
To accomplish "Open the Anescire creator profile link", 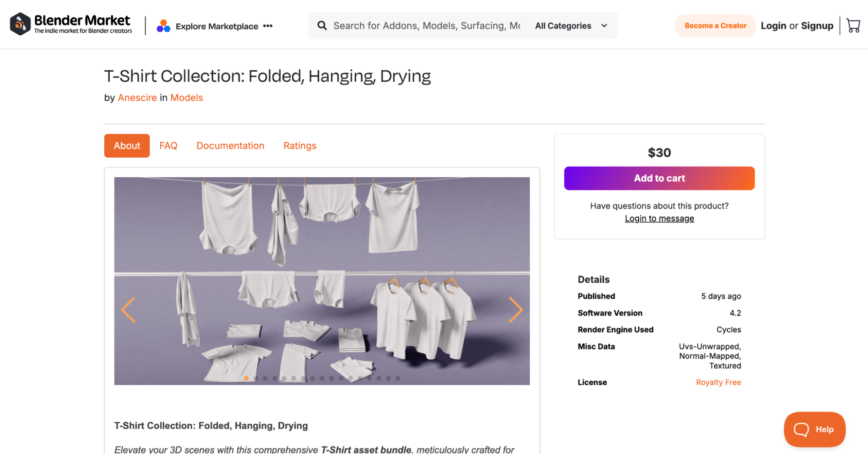I will coord(137,97).
